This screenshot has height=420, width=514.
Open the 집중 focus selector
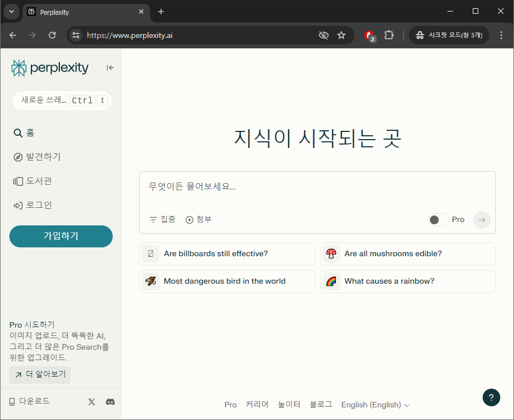(163, 219)
